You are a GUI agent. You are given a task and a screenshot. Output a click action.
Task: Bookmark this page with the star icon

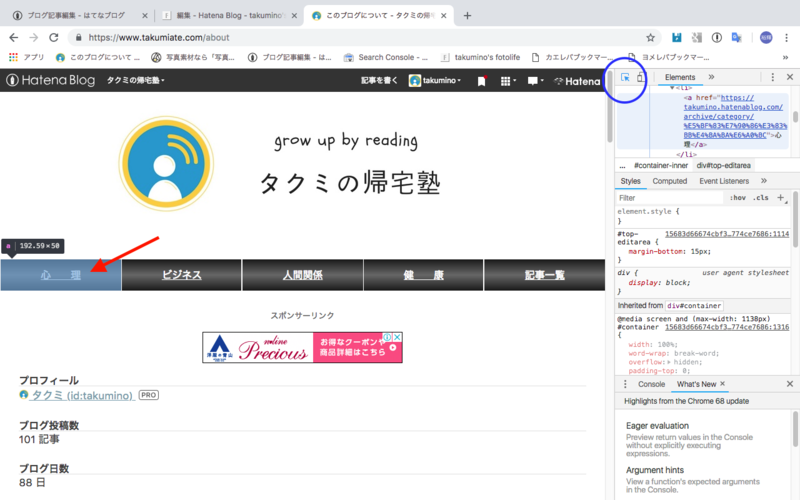point(650,37)
